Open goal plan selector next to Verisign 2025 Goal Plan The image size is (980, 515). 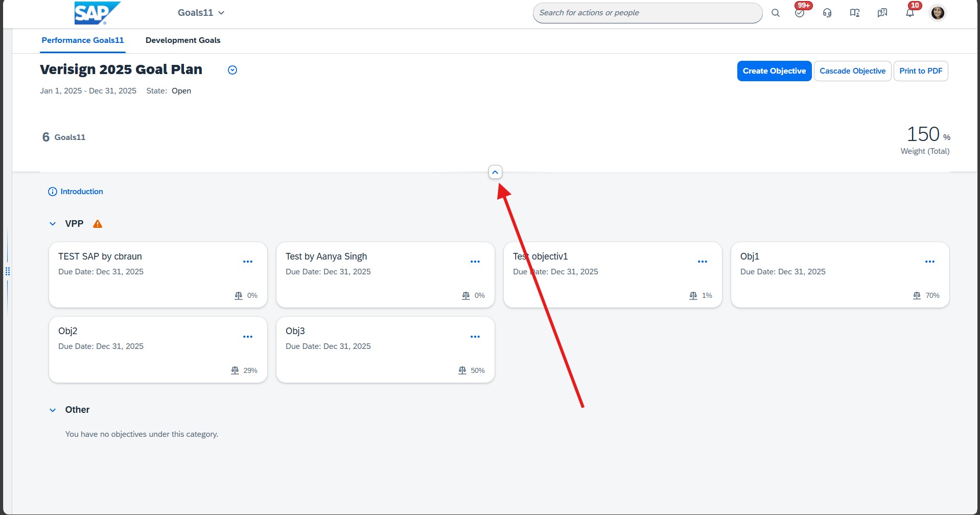click(232, 70)
